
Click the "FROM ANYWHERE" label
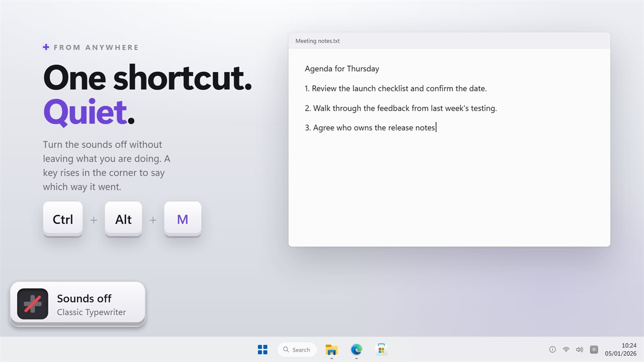coord(96,47)
